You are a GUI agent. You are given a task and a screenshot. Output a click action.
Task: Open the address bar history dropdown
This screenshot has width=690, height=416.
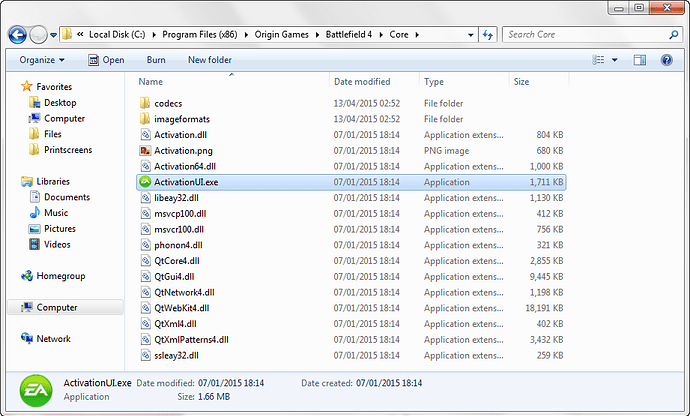coord(470,35)
